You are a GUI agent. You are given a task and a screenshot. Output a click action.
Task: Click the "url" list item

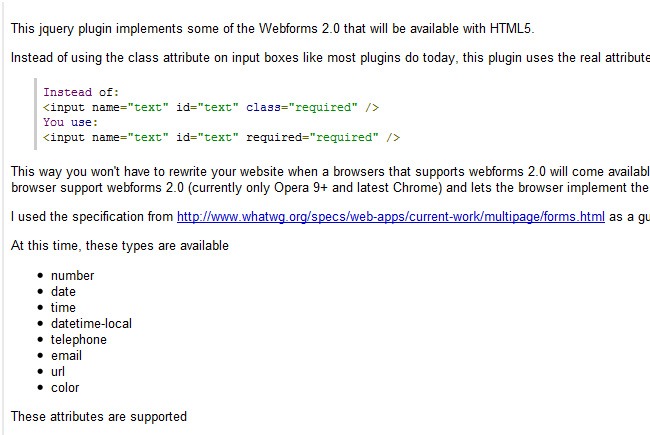click(x=58, y=371)
